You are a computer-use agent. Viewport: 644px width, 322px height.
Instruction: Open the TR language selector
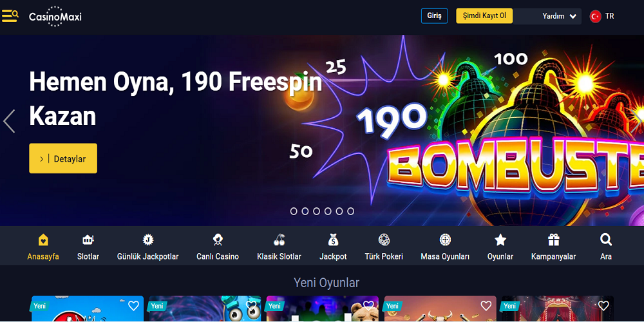point(602,17)
